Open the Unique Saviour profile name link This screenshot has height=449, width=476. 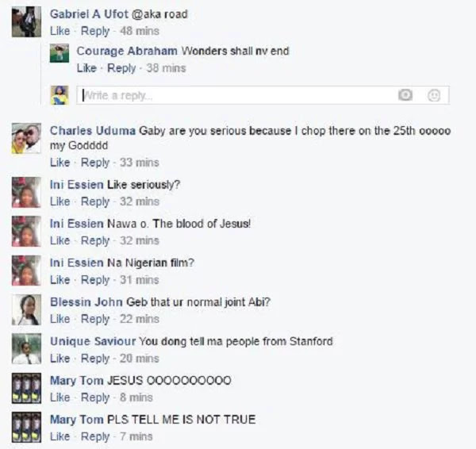click(93, 341)
